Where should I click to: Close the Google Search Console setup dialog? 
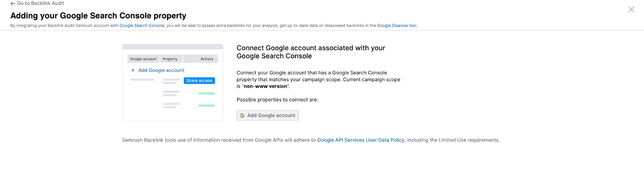pyautogui.click(x=631, y=9)
